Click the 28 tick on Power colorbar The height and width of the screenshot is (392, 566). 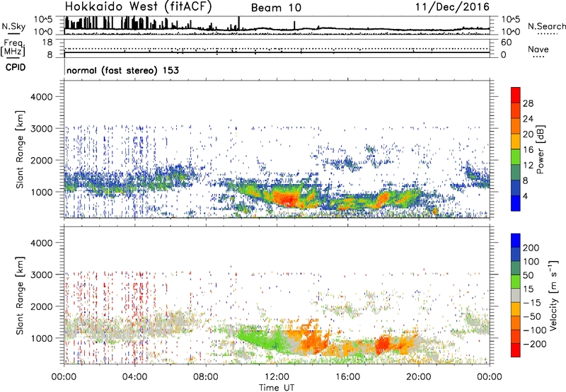528,103
